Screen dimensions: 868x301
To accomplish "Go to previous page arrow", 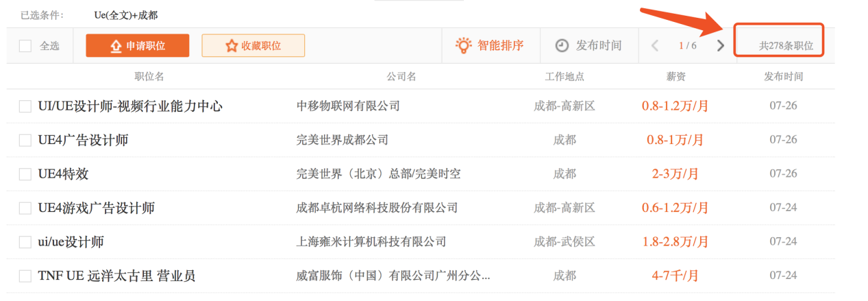I will click(655, 46).
